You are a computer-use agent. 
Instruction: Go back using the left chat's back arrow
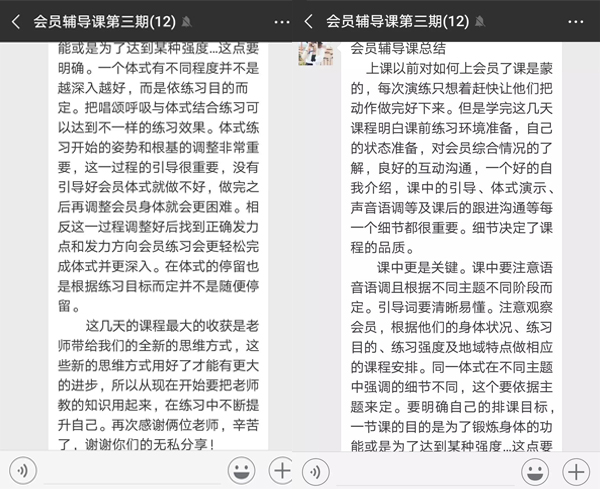coord(16,20)
